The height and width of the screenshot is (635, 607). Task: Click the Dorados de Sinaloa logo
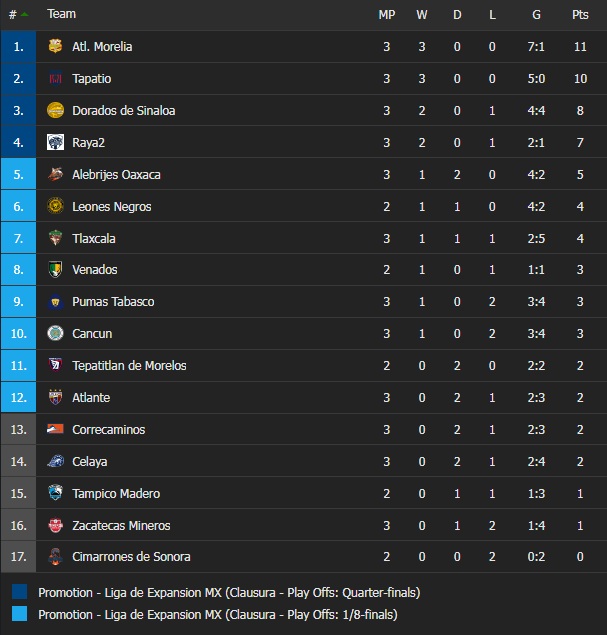[x=55, y=110]
